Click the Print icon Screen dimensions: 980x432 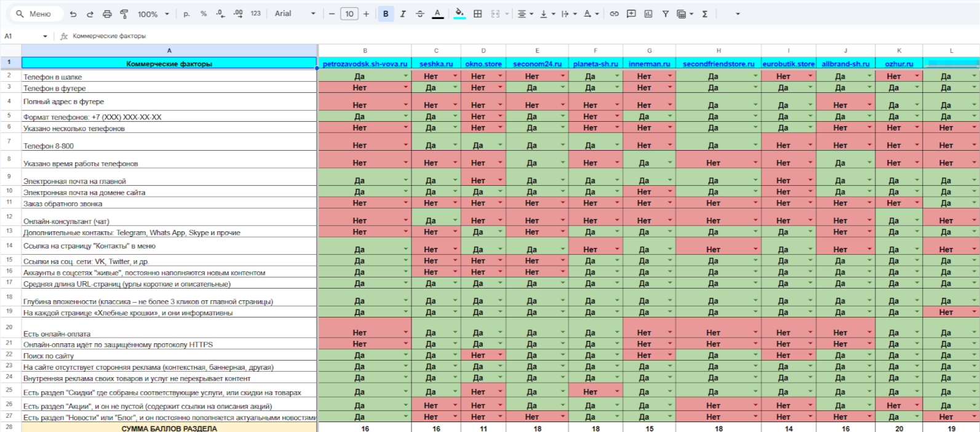(107, 14)
